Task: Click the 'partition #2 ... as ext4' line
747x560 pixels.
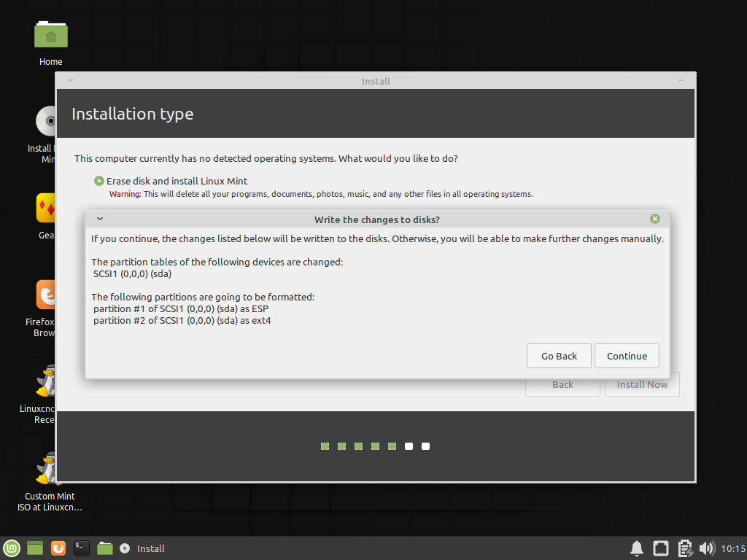Action: [x=182, y=321]
